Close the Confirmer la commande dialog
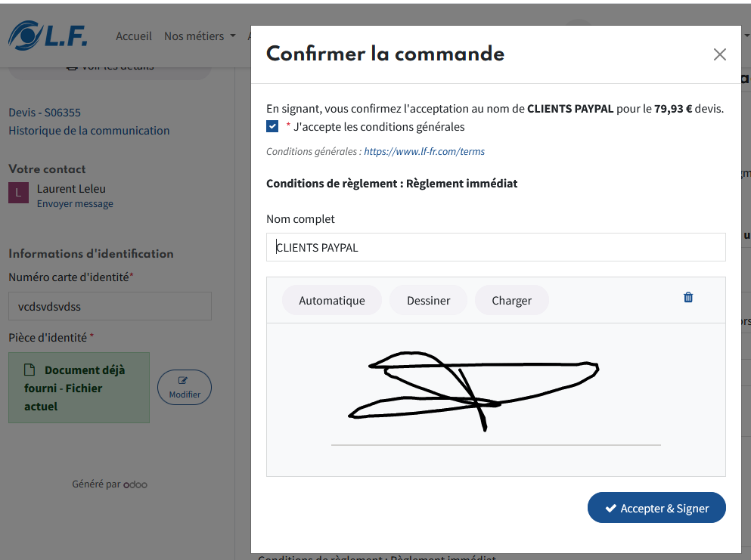The height and width of the screenshot is (560, 751). coord(719,54)
